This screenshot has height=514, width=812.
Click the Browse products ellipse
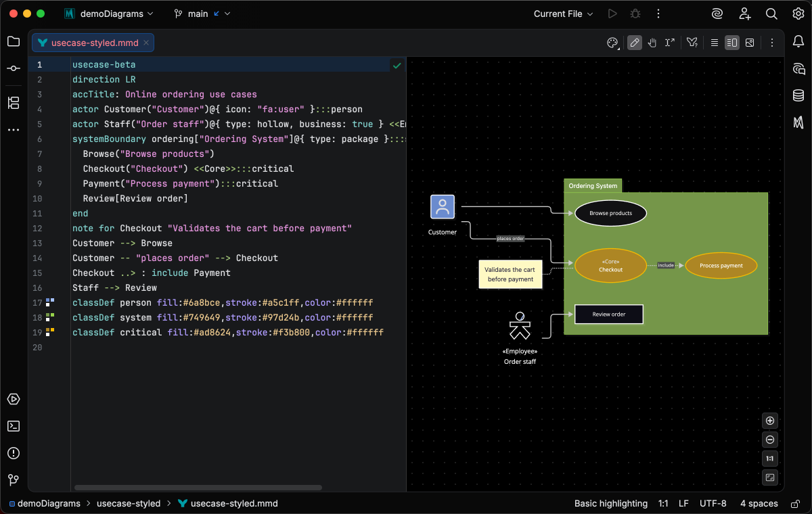610,213
